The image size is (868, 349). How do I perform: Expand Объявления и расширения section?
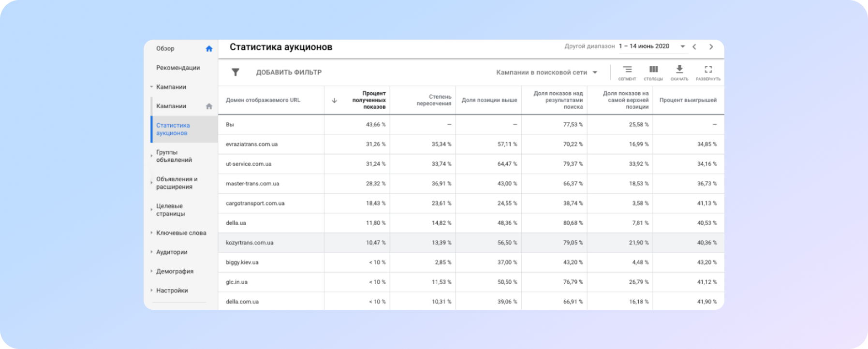coord(151,183)
